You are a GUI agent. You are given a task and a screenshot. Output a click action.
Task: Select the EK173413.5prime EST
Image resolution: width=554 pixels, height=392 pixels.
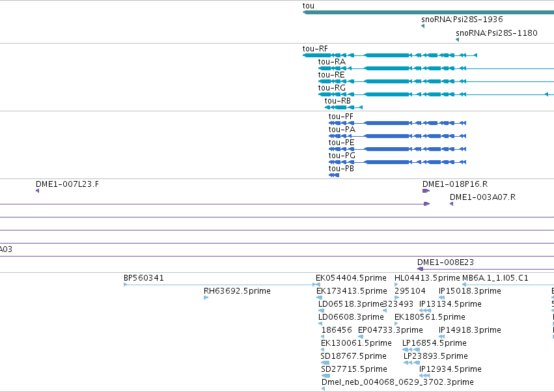(x=320, y=298)
